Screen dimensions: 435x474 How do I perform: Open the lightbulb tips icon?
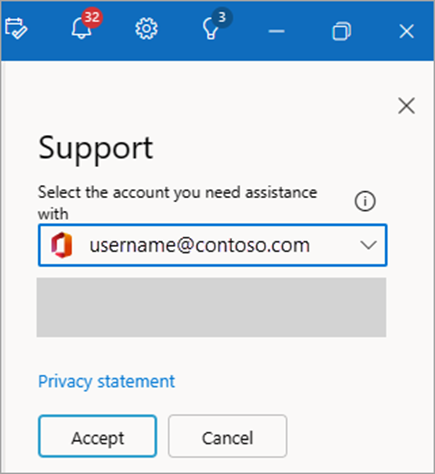click(211, 29)
